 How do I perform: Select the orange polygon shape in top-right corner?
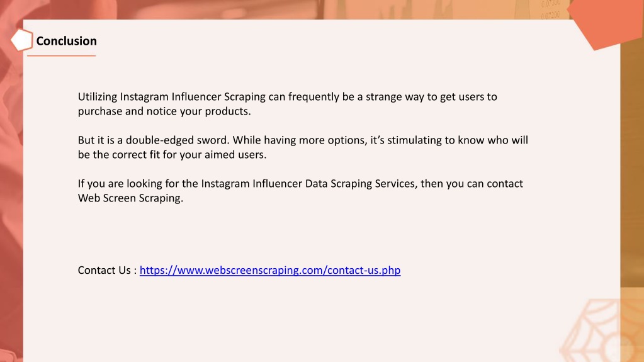click(604, 24)
